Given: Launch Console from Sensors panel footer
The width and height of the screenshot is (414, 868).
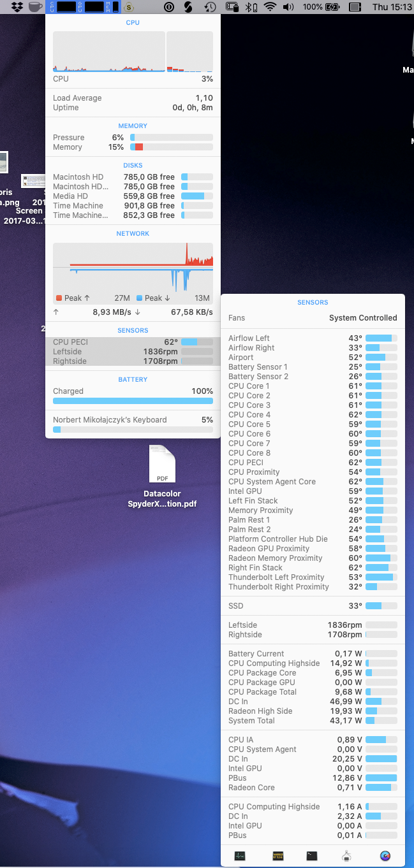Looking at the screenshot, I should pos(277,856).
